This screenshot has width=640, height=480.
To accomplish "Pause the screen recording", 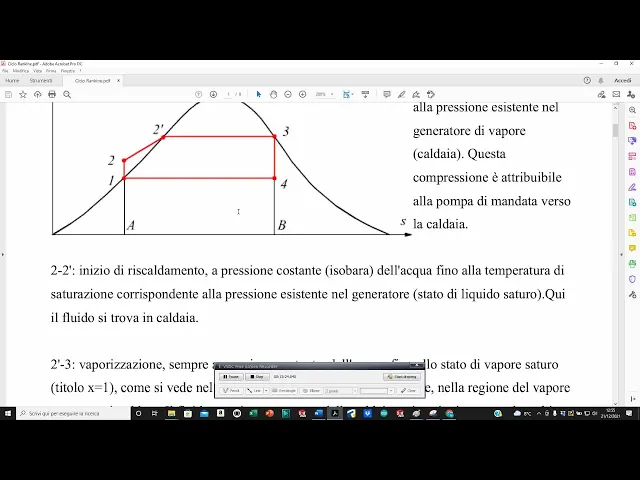I will (x=231, y=377).
